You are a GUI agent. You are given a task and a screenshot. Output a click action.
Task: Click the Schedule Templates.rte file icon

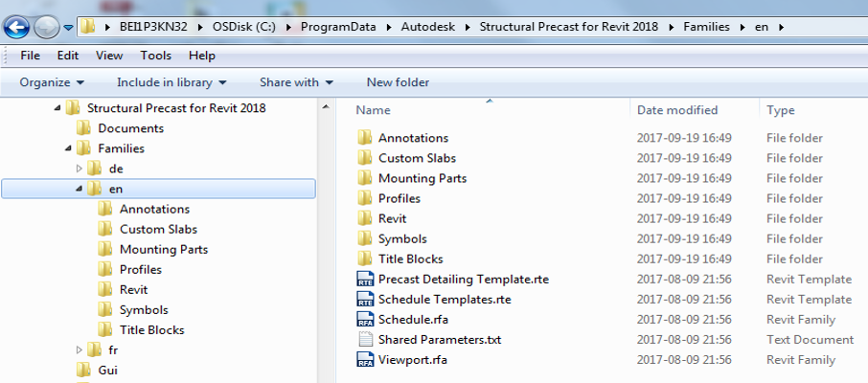[364, 300]
